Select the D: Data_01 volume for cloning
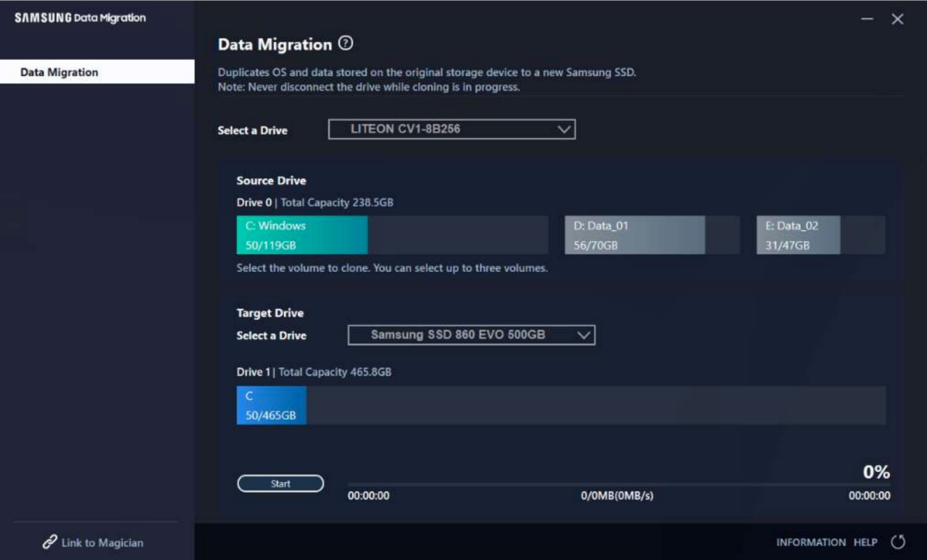Screen dimensions: 927x560 pyautogui.click(x=635, y=234)
